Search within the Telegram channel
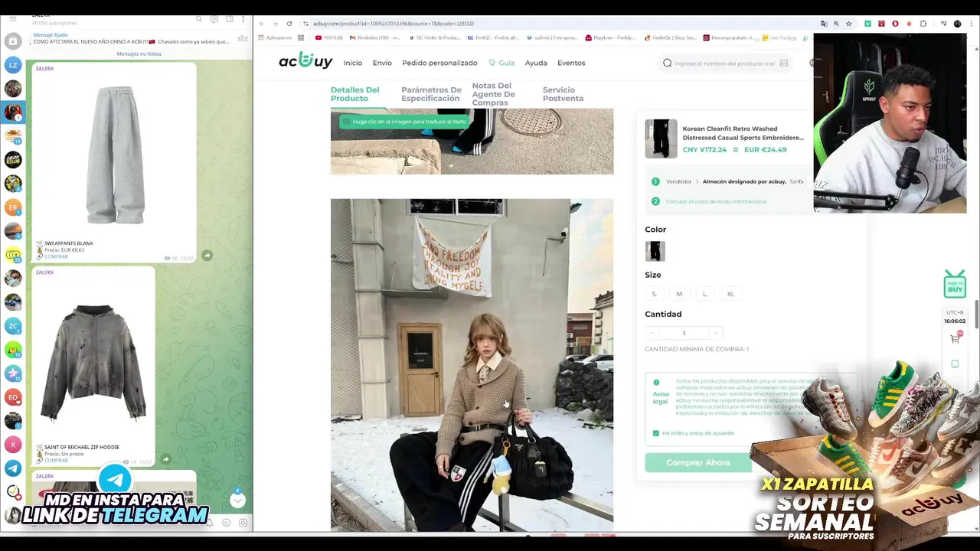This screenshot has width=980, height=551. [x=199, y=18]
